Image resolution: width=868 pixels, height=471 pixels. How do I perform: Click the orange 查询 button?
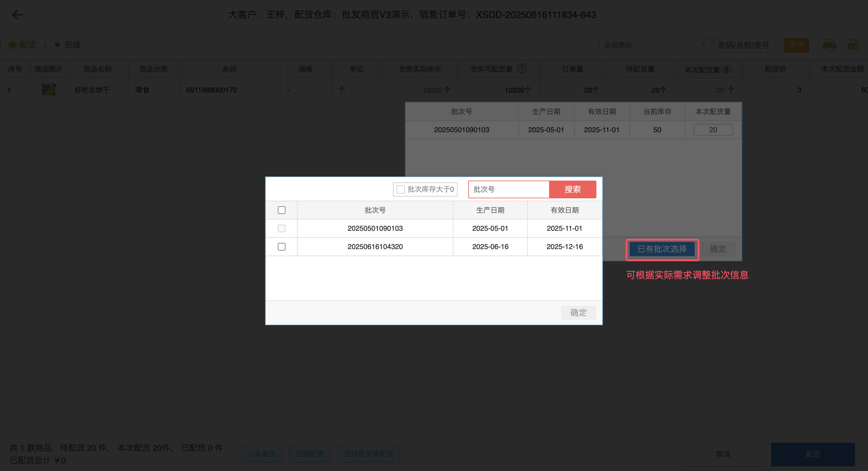click(796, 45)
